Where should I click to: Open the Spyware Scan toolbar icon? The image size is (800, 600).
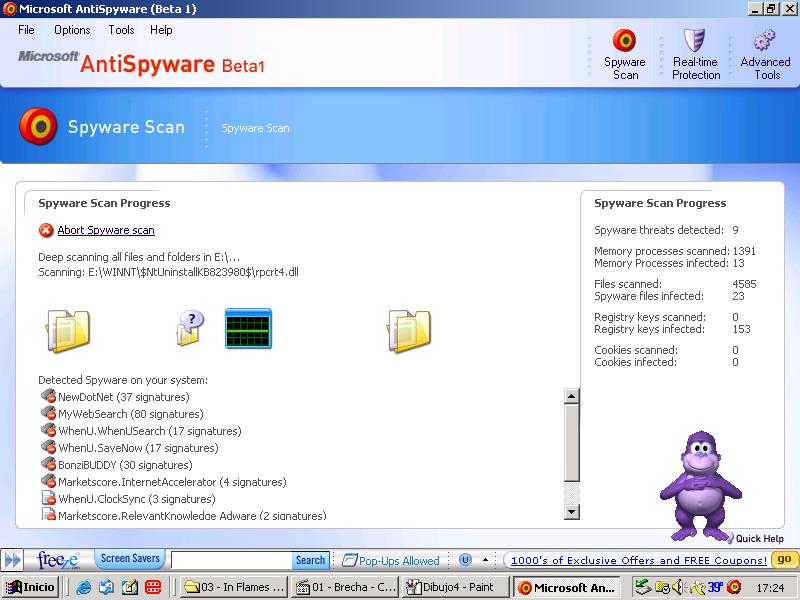[x=624, y=40]
